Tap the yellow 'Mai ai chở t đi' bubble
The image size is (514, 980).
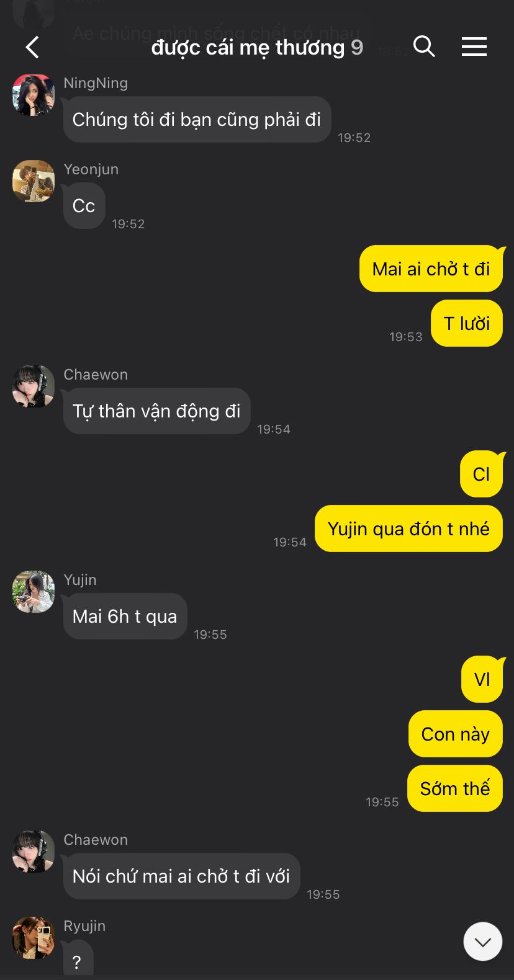point(431,269)
